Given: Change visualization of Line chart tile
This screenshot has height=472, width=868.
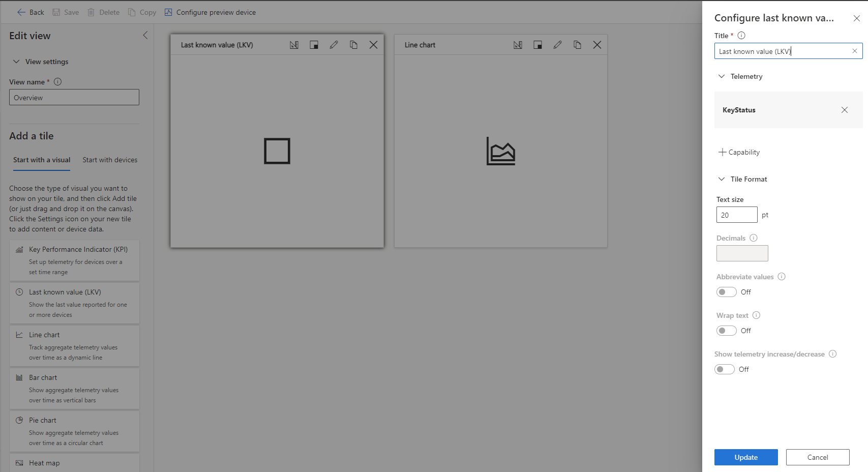Looking at the screenshot, I should pos(518,45).
